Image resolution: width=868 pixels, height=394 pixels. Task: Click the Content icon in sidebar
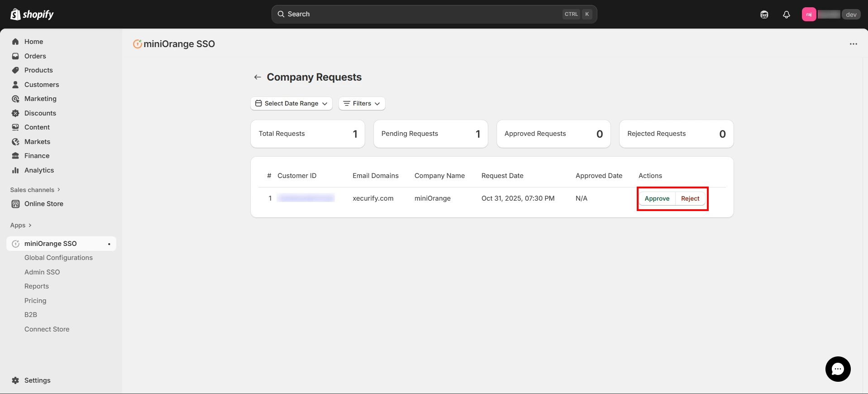point(15,127)
